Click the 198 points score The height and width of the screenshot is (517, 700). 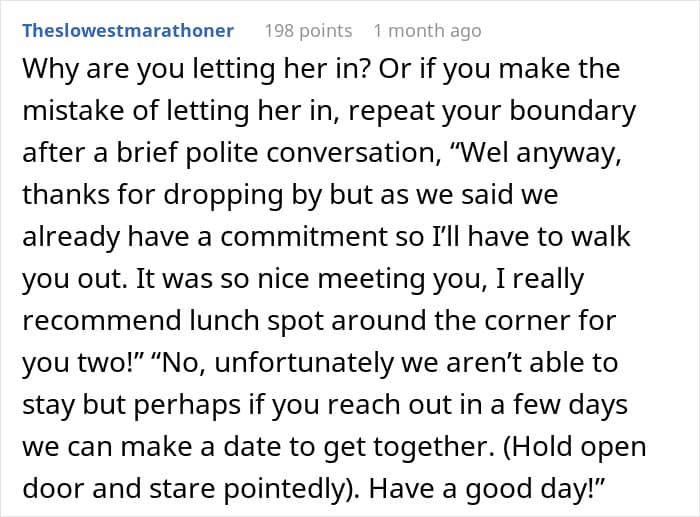click(x=309, y=31)
